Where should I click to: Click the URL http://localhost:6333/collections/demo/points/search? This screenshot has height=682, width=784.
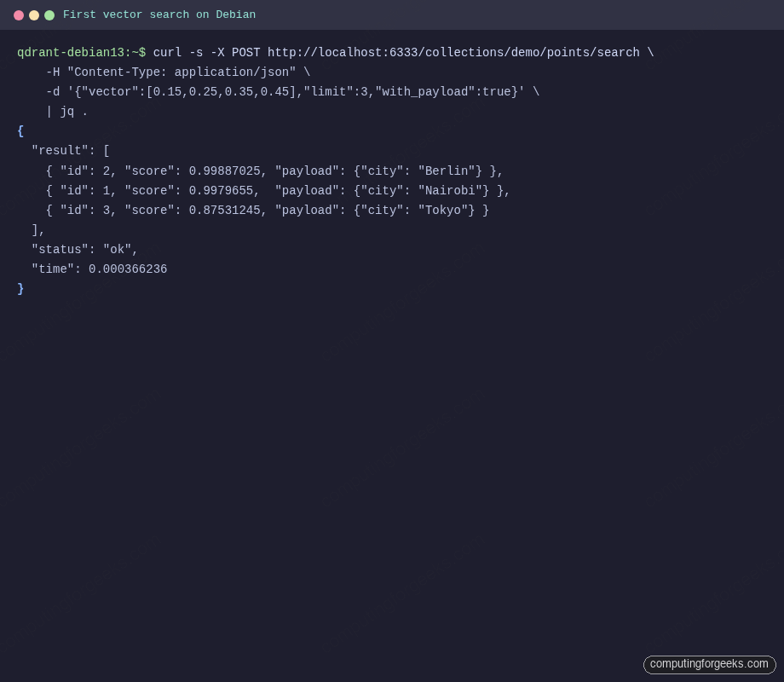click(453, 53)
